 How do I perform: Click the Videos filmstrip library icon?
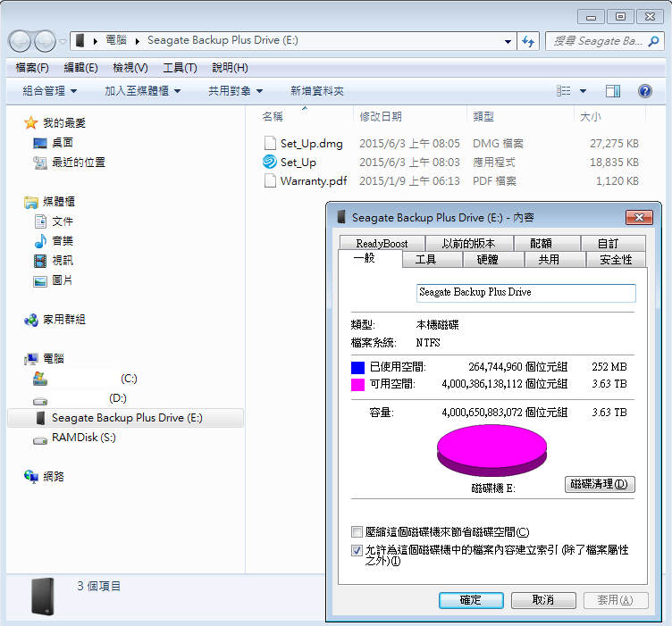(x=40, y=261)
